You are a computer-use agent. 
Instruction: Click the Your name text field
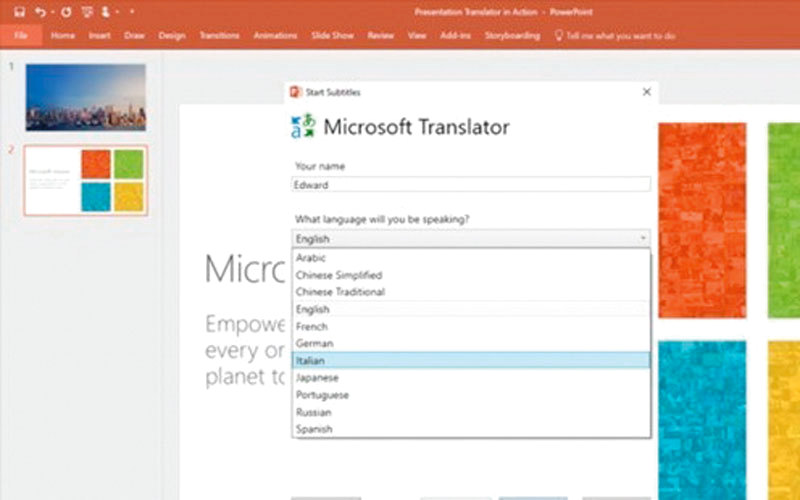[x=471, y=184]
